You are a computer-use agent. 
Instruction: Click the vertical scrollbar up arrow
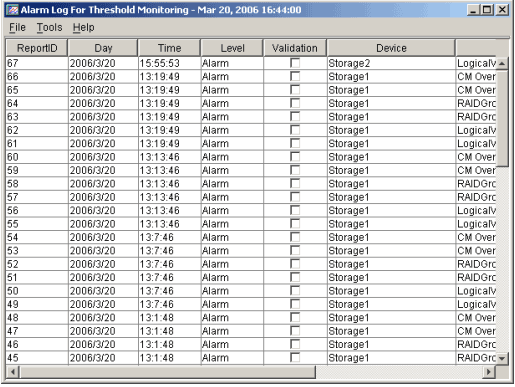click(502, 63)
